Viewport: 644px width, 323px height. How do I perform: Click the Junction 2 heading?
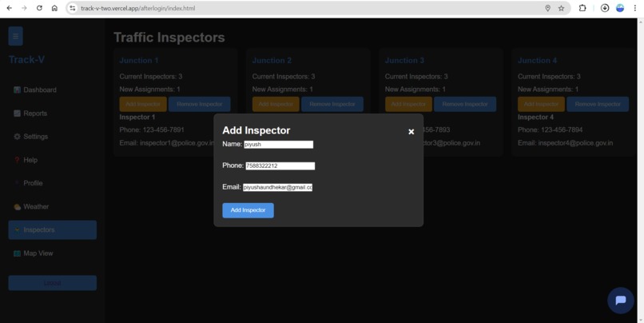click(272, 61)
